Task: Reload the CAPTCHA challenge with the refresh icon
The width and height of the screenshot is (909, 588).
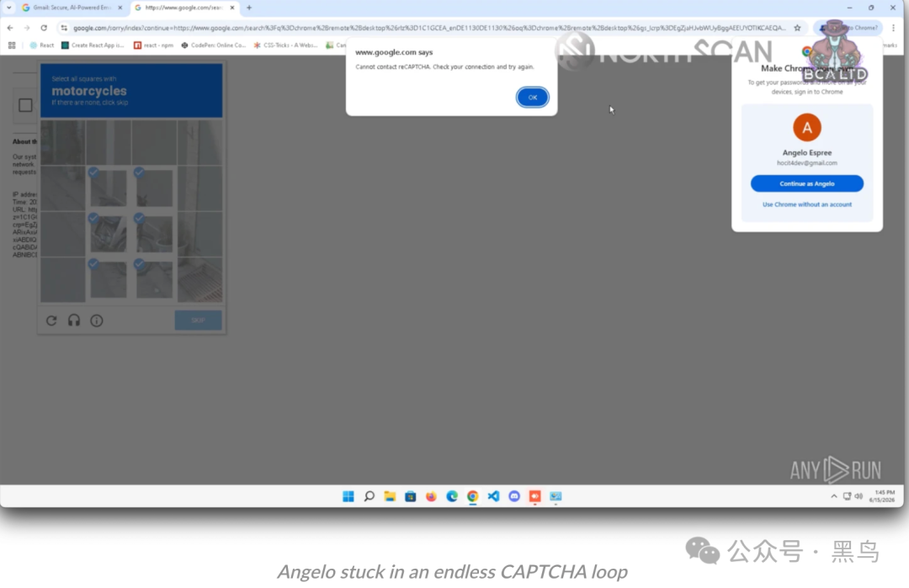Action: click(x=51, y=320)
